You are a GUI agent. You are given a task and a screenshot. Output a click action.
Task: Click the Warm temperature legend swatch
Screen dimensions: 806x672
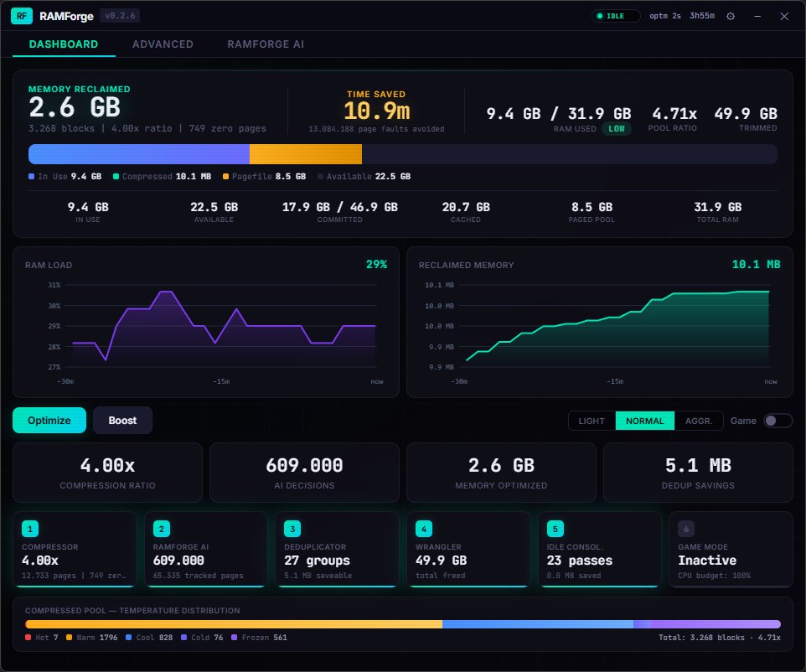pyautogui.click(x=69, y=637)
